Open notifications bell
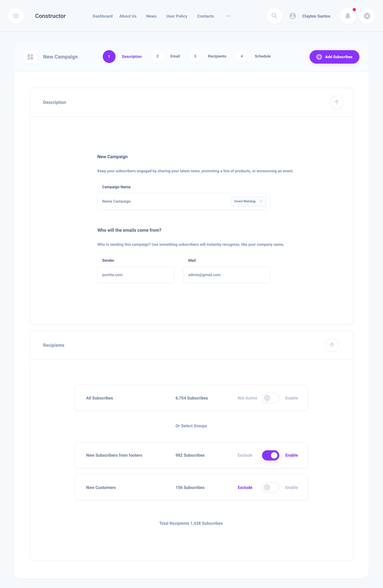 [x=347, y=16]
